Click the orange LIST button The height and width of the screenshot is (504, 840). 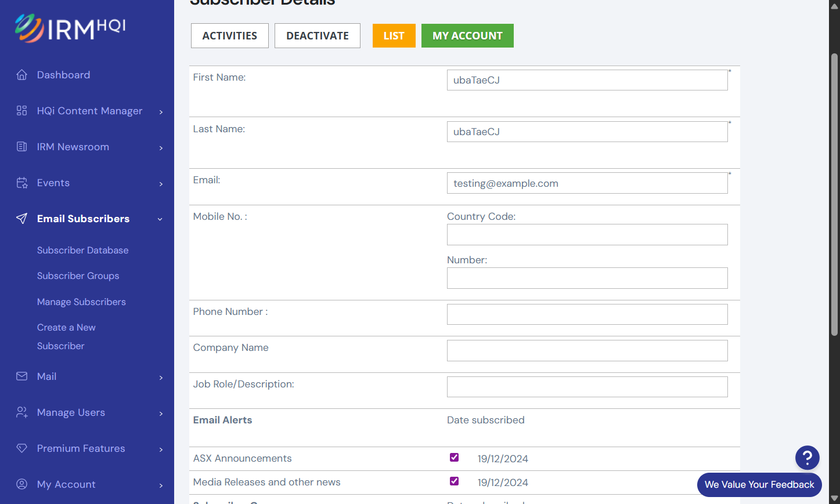(394, 36)
